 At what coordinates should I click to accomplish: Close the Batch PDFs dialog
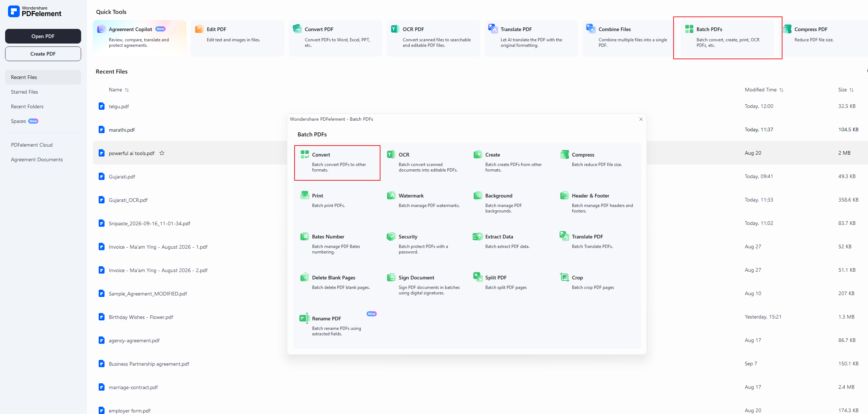point(641,119)
